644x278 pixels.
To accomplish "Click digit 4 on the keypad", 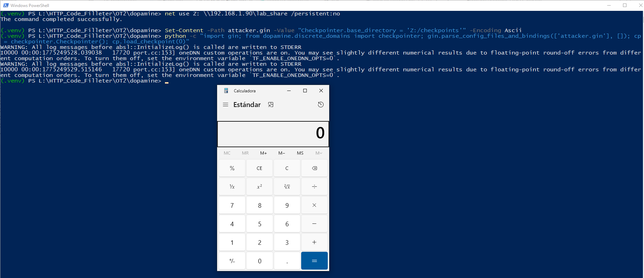I will 232,224.
